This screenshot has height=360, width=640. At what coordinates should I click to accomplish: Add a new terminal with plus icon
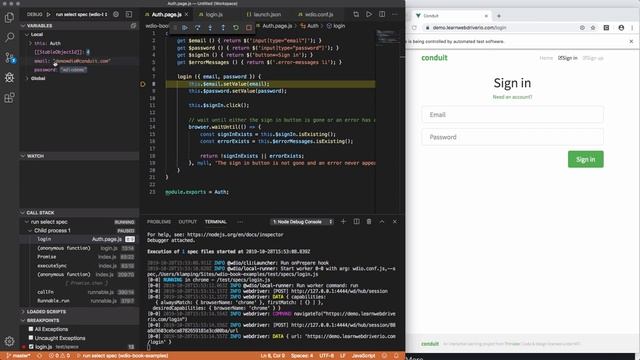tap(343, 222)
